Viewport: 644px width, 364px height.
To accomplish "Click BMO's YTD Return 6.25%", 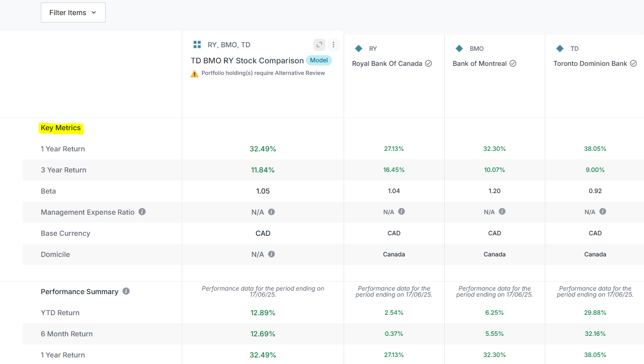I will click(495, 313).
